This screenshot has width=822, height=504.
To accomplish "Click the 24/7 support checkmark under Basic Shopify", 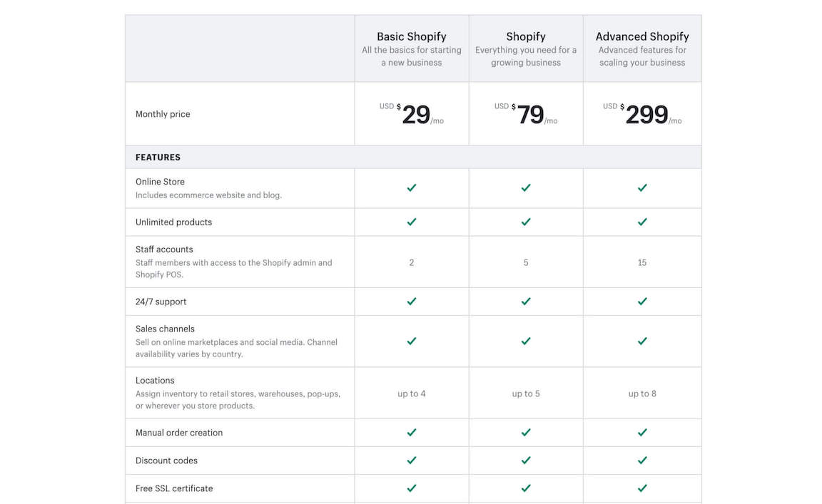I will click(x=412, y=302).
